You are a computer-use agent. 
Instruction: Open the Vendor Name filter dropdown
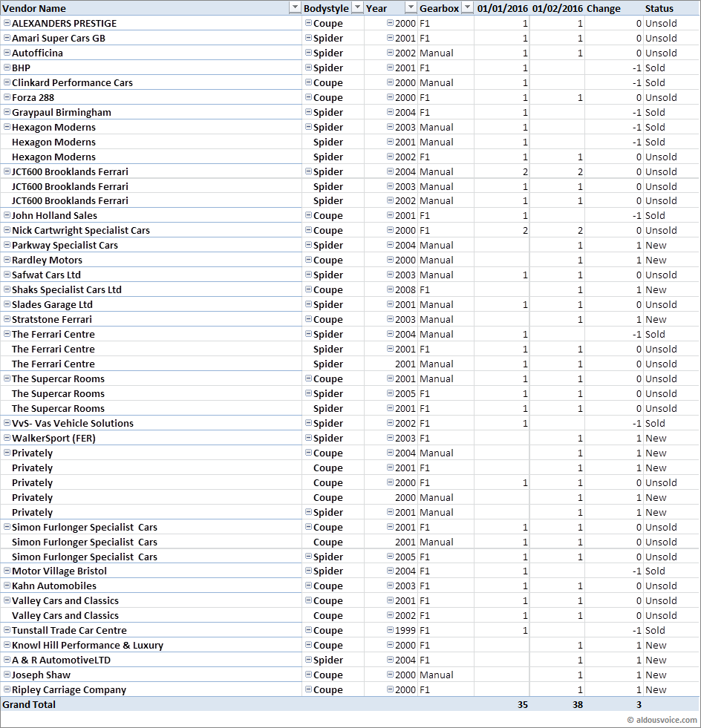tap(294, 8)
